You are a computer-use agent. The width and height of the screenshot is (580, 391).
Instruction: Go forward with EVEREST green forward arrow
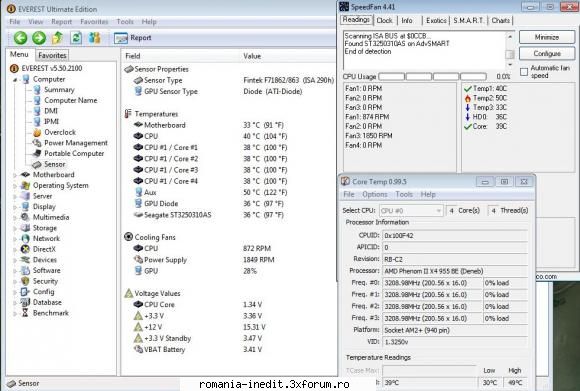click(x=39, y=38)
